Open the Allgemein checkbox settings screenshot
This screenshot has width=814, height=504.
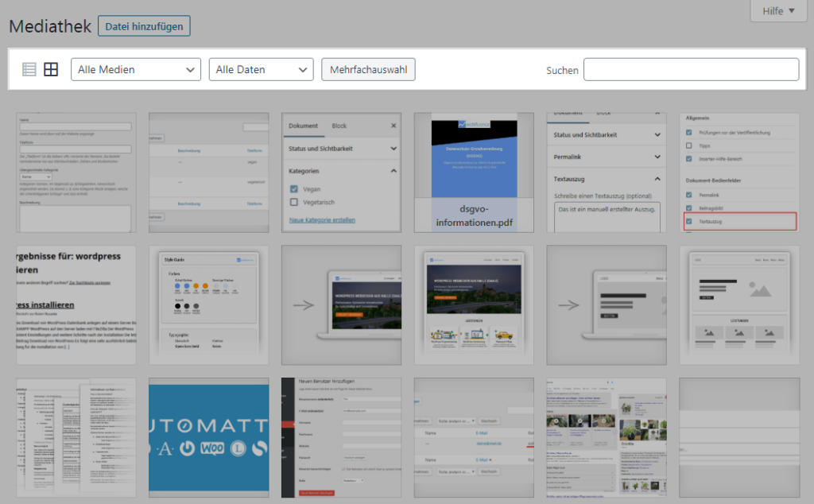tap(739, 171)
